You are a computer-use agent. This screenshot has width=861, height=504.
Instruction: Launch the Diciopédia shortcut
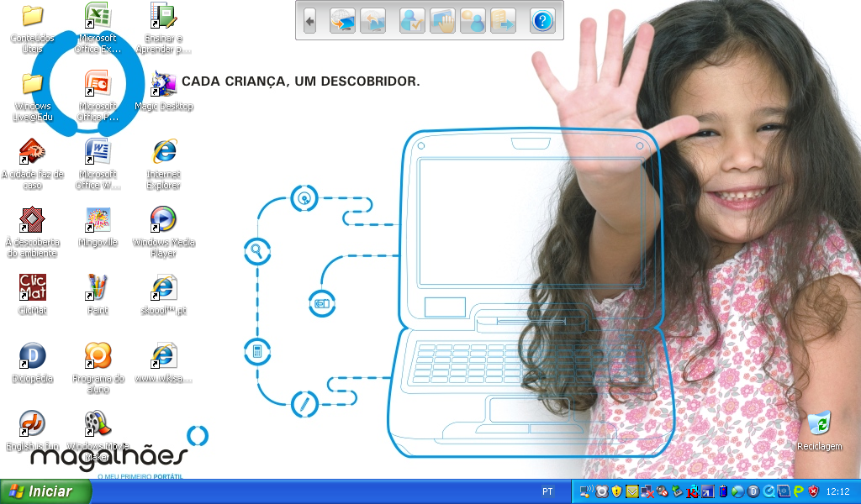[x=33, y=363]
